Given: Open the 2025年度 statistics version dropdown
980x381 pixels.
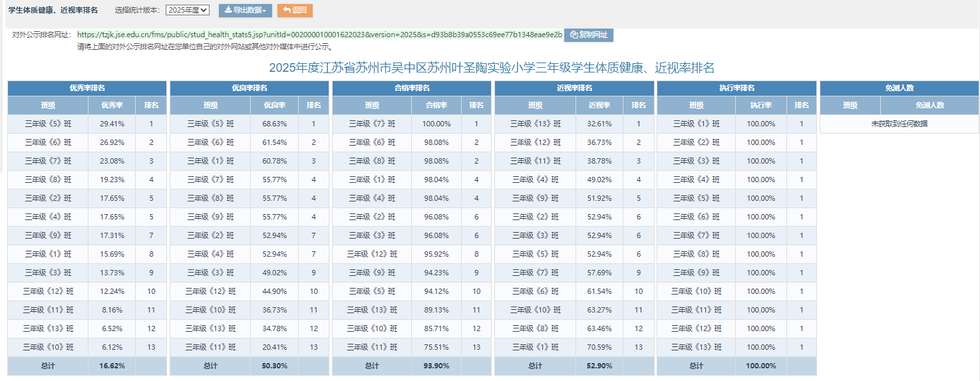Looking at the screenshot, I should pos(188,10).
